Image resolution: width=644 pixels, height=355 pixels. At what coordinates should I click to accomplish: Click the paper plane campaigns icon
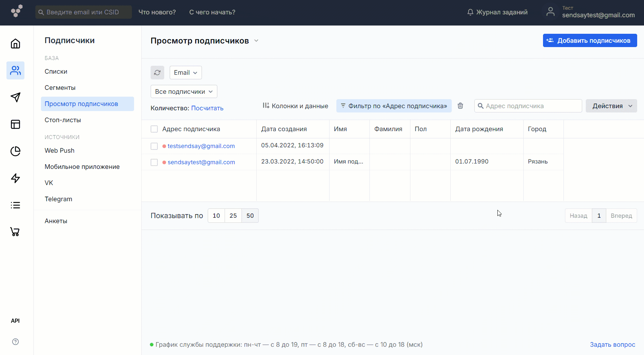[15, 97]
